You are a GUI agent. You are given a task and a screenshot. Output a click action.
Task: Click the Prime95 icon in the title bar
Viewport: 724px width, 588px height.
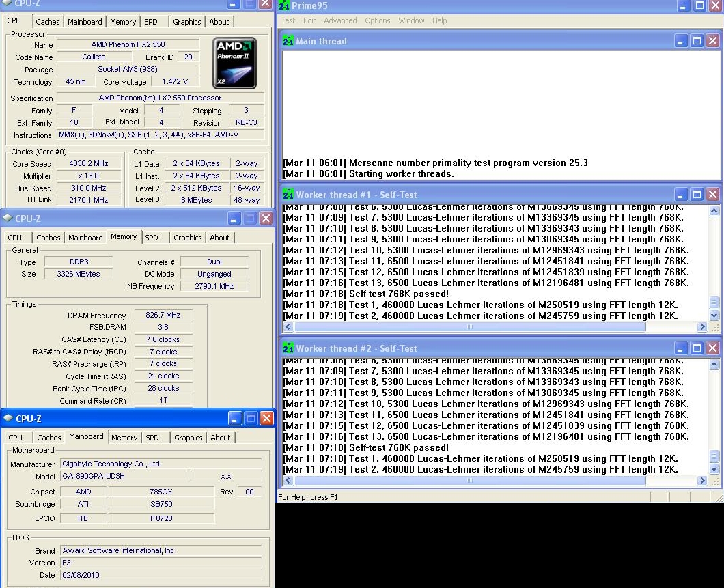[x=283, y=5]
